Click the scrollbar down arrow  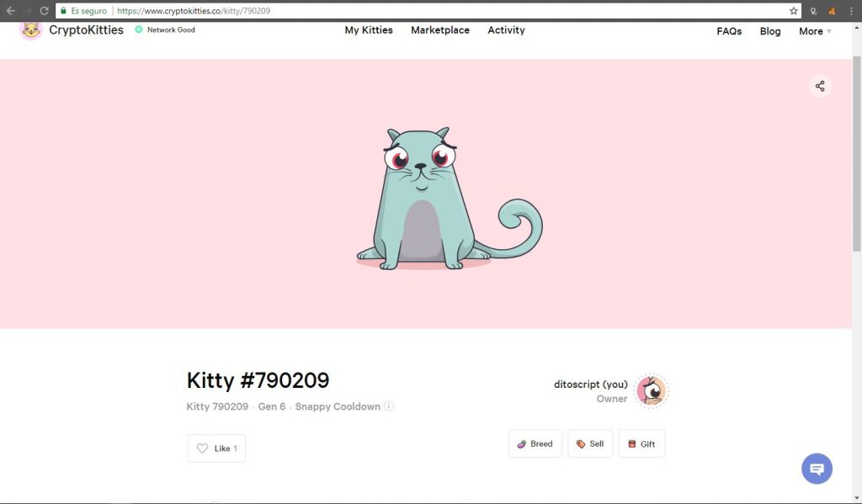856,498
